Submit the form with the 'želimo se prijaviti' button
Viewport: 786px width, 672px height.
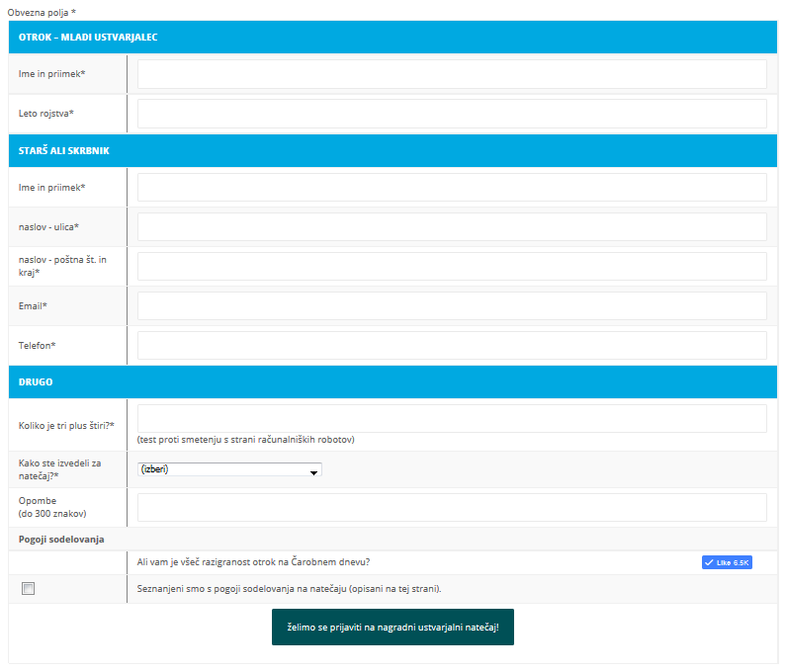click(393, 628)
